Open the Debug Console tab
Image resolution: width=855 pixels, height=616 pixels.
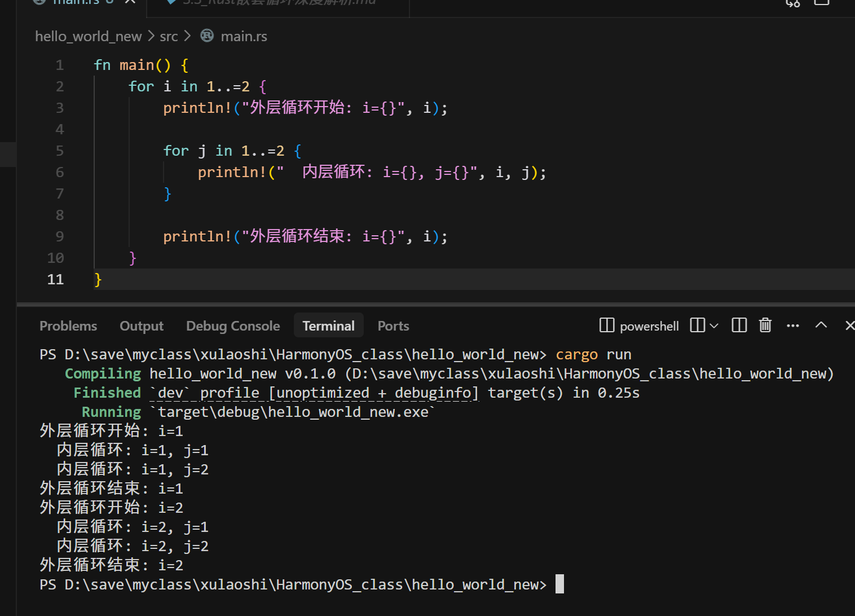pyautogui.click(x=233, y=326)
